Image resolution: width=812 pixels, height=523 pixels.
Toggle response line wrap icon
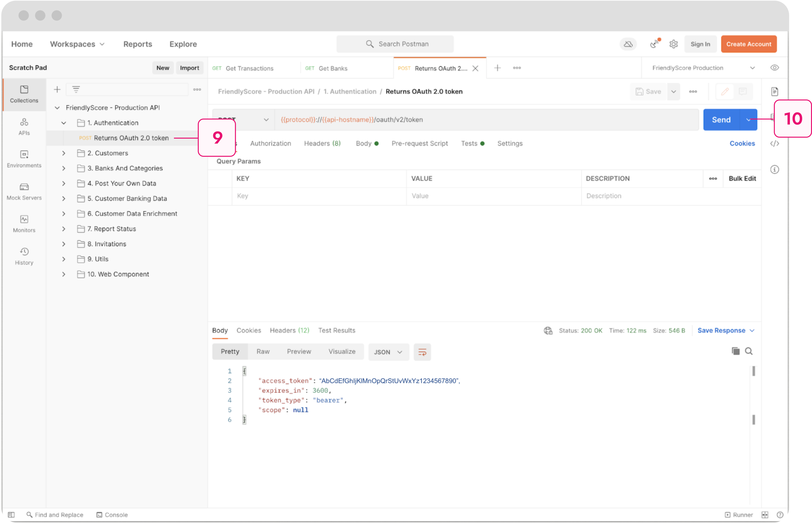(422, 352)
